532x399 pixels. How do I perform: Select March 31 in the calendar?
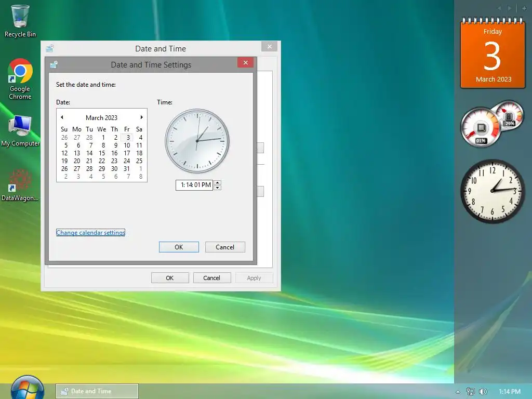(127, 169)
